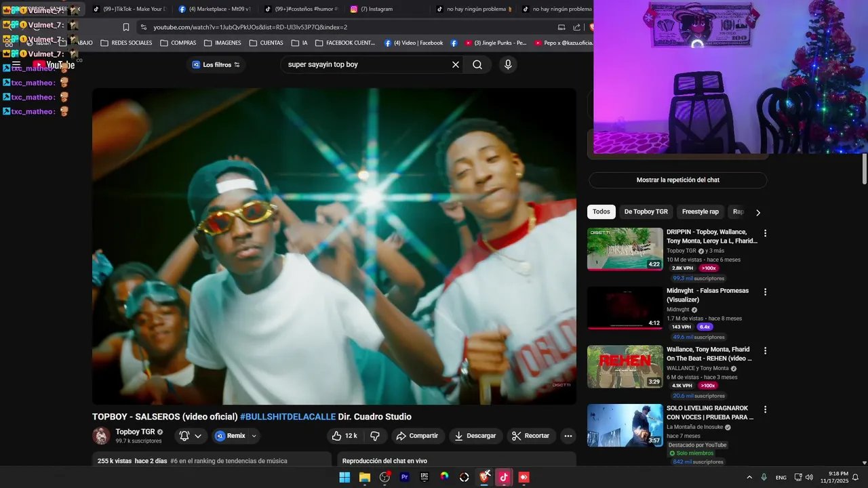The width and height of the screenshot is (868, 488).
Task: Switch to the Instagram tab
Action: (x=387, y=9)
